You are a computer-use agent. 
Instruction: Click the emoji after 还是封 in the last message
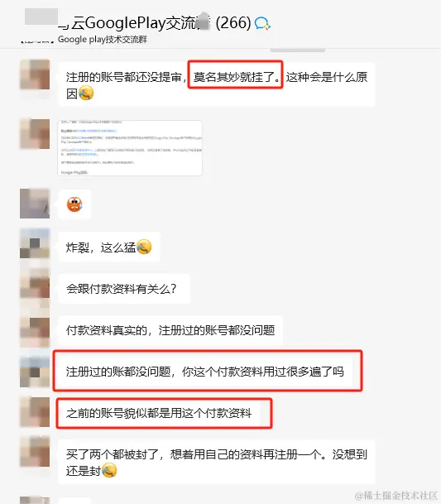click(109, 471)
